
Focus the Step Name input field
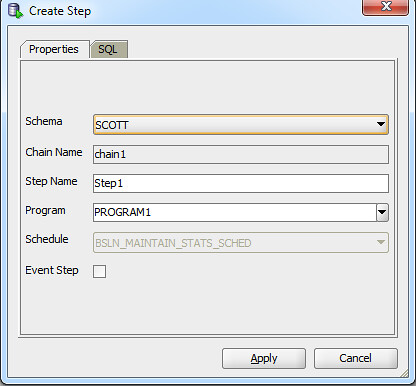click(x=241, y=183)
